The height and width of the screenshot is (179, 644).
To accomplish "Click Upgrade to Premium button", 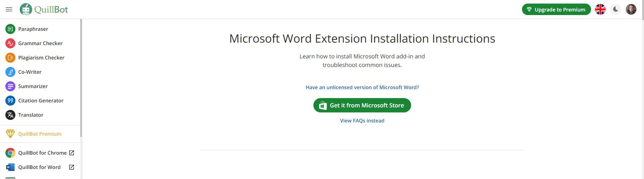I will (556, 10).
